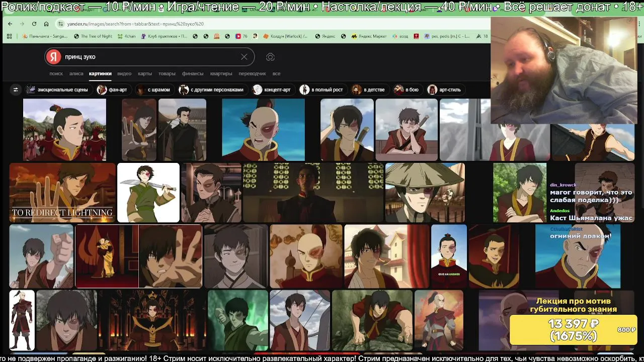Open the full-body armored Zuko image at bottom left
The height and width of the screenshot is (362, 644).
point(22,320)
